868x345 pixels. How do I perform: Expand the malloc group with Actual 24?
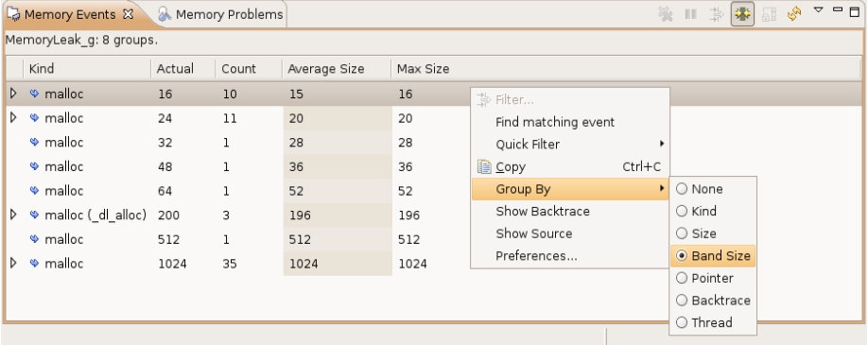14,117
